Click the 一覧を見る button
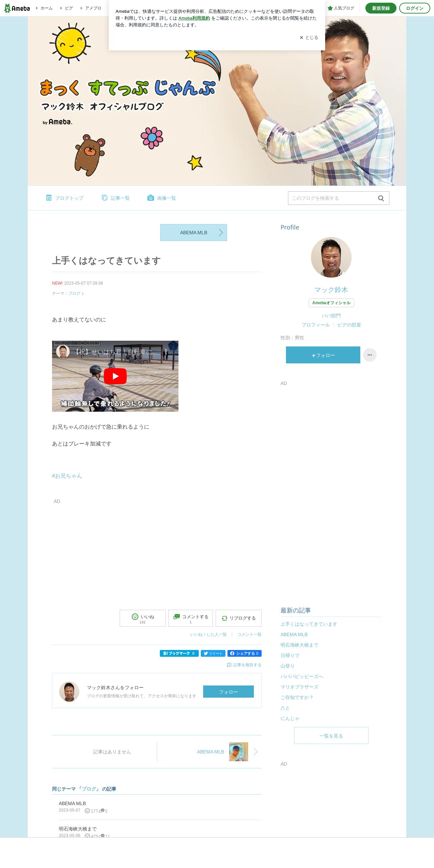Image resolution: width=434 pixels, height=868 pixels. pyautogui.click(x=331, y=736)
